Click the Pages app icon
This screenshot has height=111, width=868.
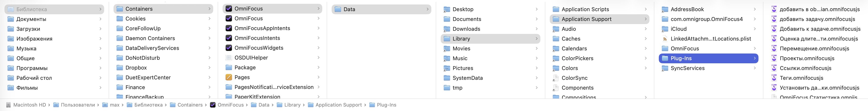(228, 77)
